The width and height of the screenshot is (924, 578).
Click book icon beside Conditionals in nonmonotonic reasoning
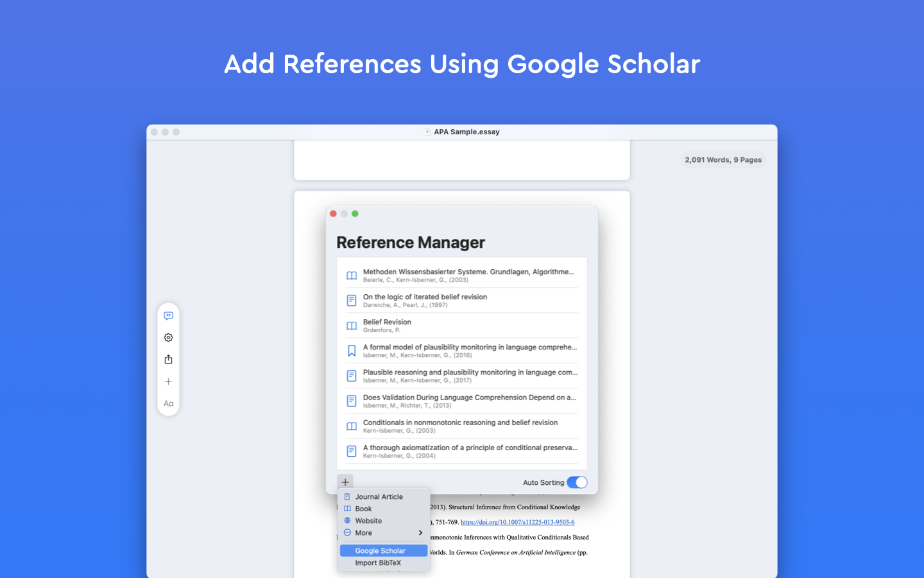point(352,426)
